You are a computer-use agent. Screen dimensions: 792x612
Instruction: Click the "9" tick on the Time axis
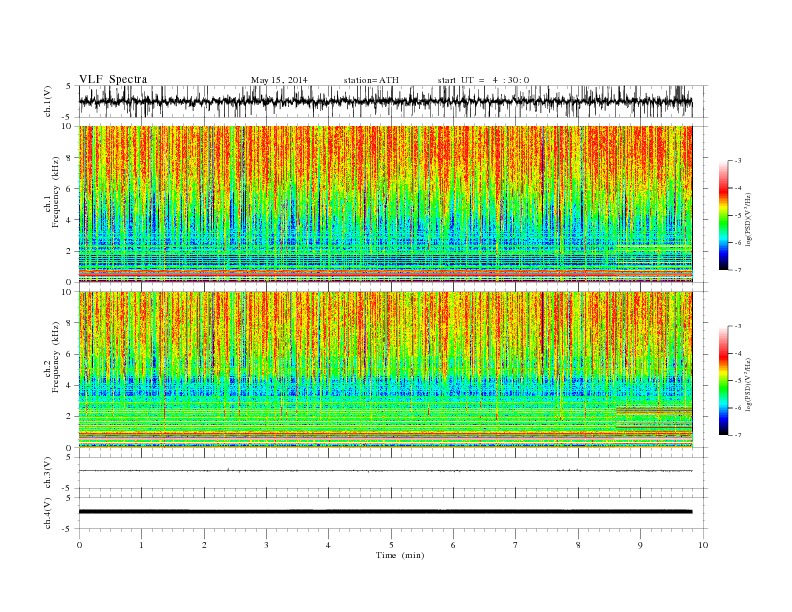640,545
